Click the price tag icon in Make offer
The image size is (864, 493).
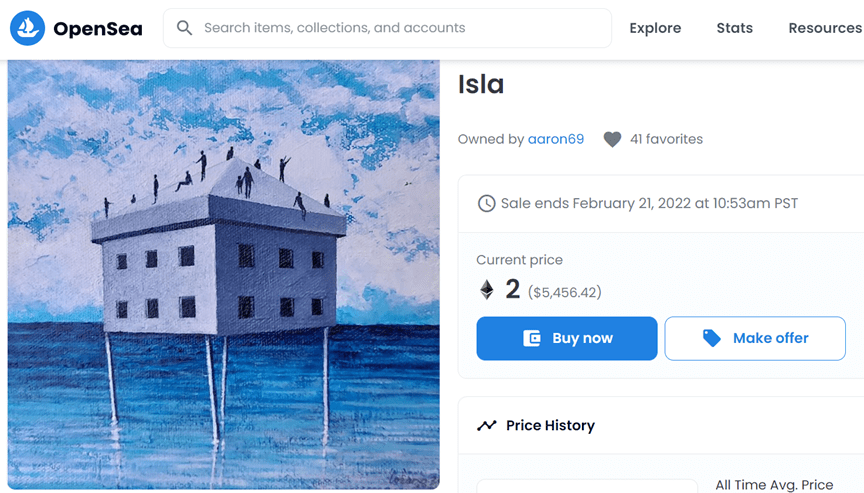point(712,338)
